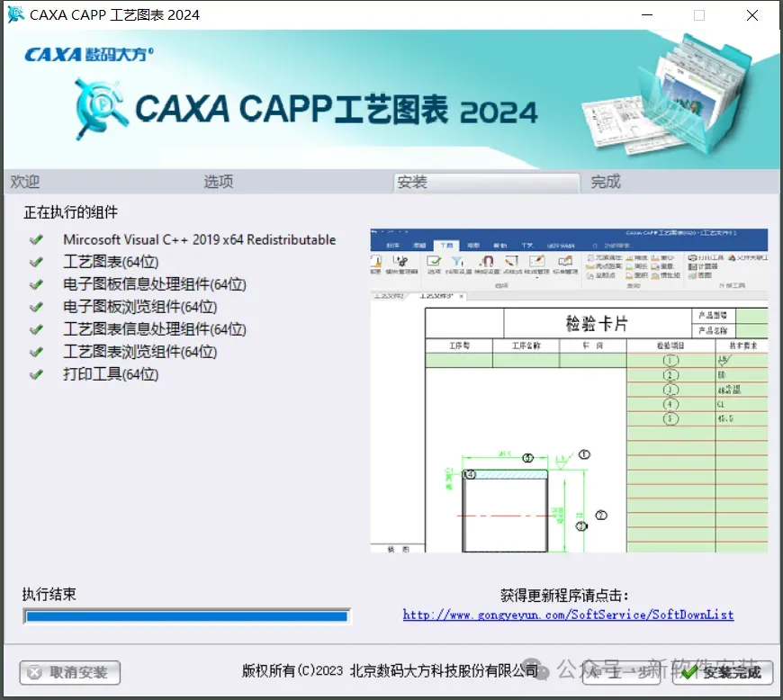The height and width of the screenshot is (700, 783).
Task: Click the 上一步 button
Action: (x=621, y=672)
